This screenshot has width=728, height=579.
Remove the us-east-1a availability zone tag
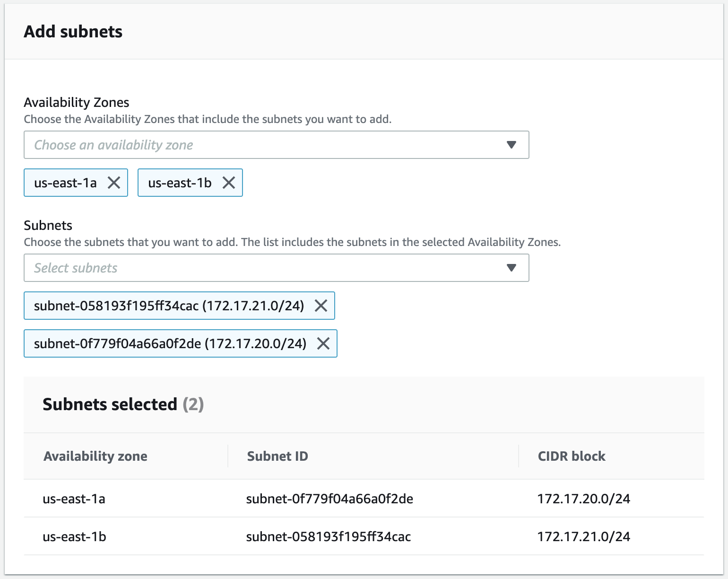click(x=114, y=183)
